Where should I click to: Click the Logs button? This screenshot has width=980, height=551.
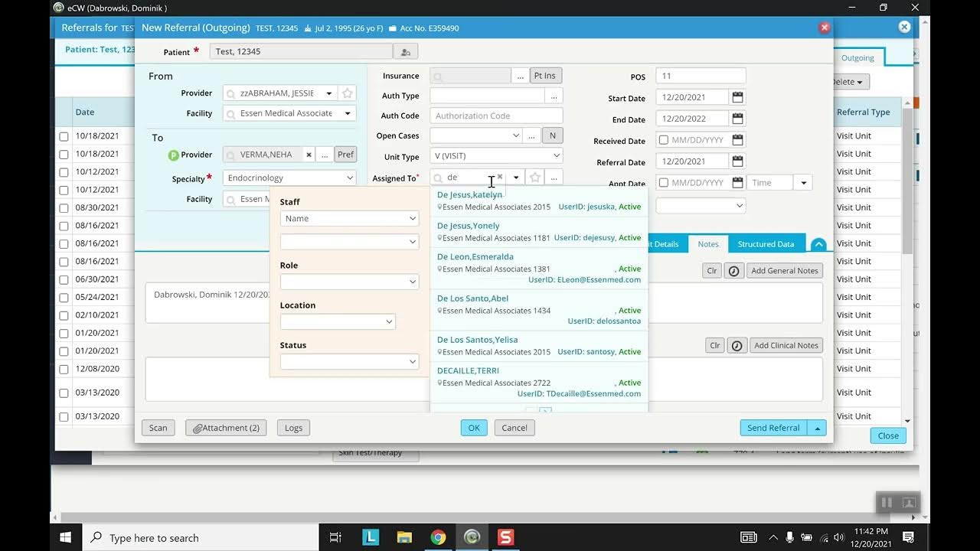tap(294, 428)
